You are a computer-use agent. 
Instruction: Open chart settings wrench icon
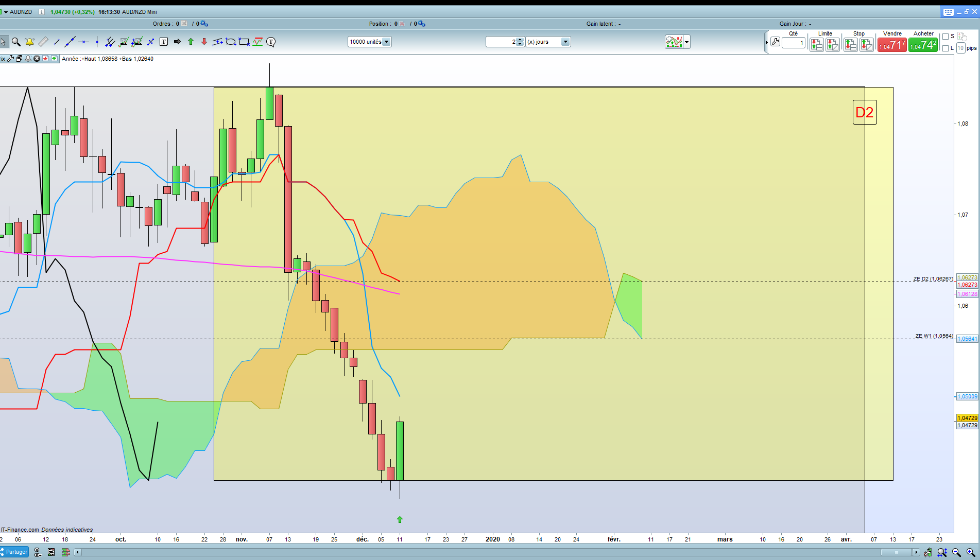coord(10,59)
